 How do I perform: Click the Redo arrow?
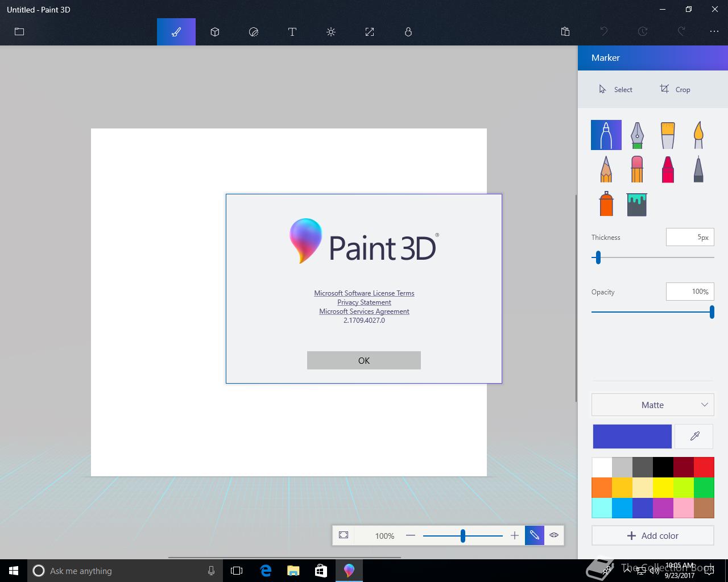681,32
